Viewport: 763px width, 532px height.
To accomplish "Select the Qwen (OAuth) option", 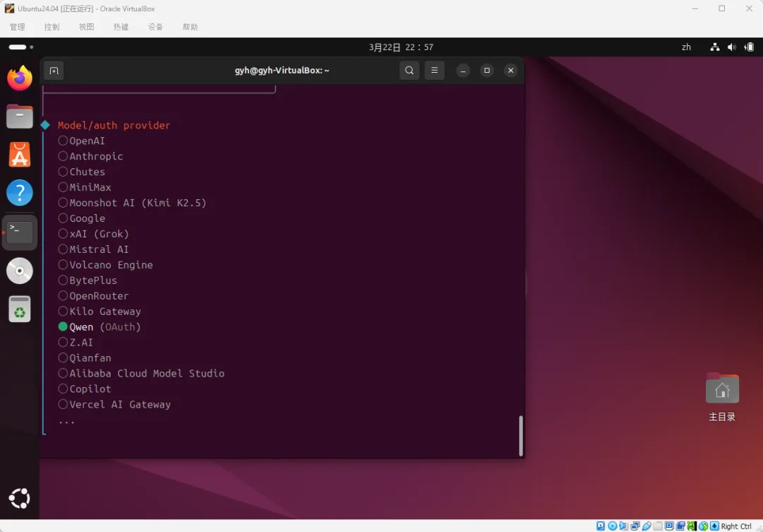I will point(100,327).
